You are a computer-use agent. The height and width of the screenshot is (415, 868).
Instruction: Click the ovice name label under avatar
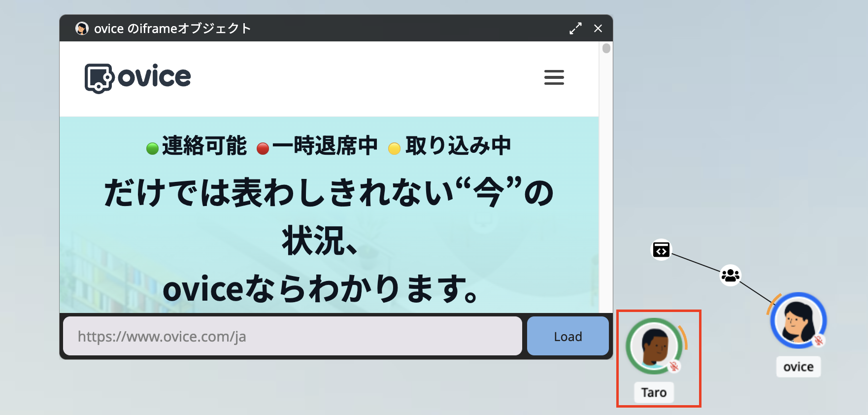[799, 367]
